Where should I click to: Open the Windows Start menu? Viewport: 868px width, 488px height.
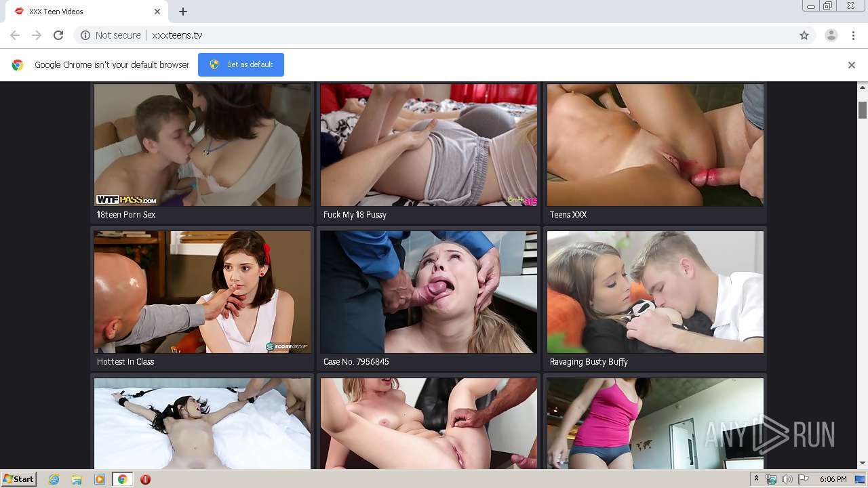[x=19, y=479]
